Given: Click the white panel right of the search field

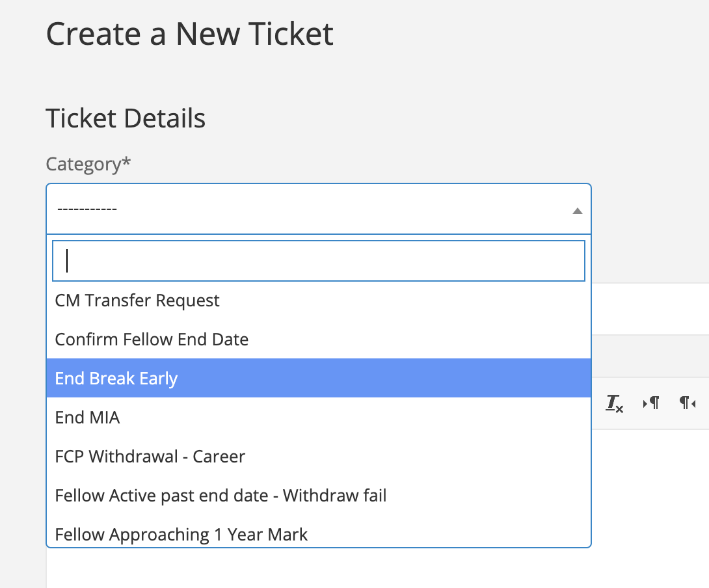Looking at the screenshot, I should pyautogui.click(x=650, y=308).
